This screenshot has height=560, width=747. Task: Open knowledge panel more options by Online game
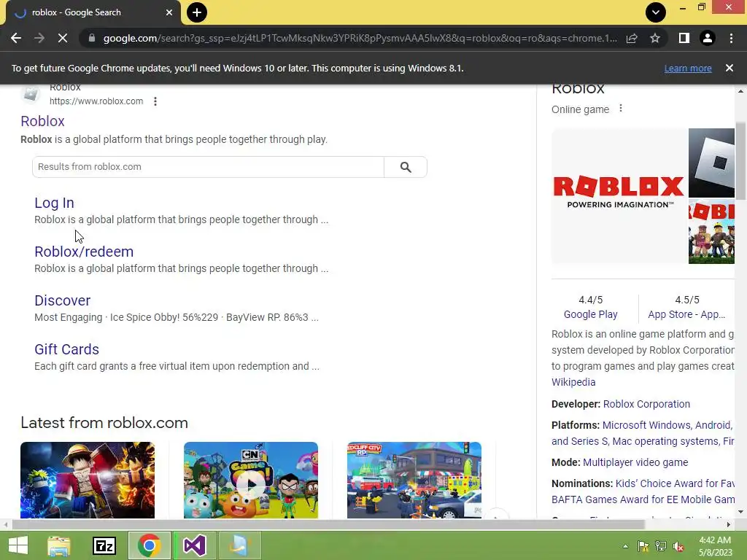click(x=620, y=109)
